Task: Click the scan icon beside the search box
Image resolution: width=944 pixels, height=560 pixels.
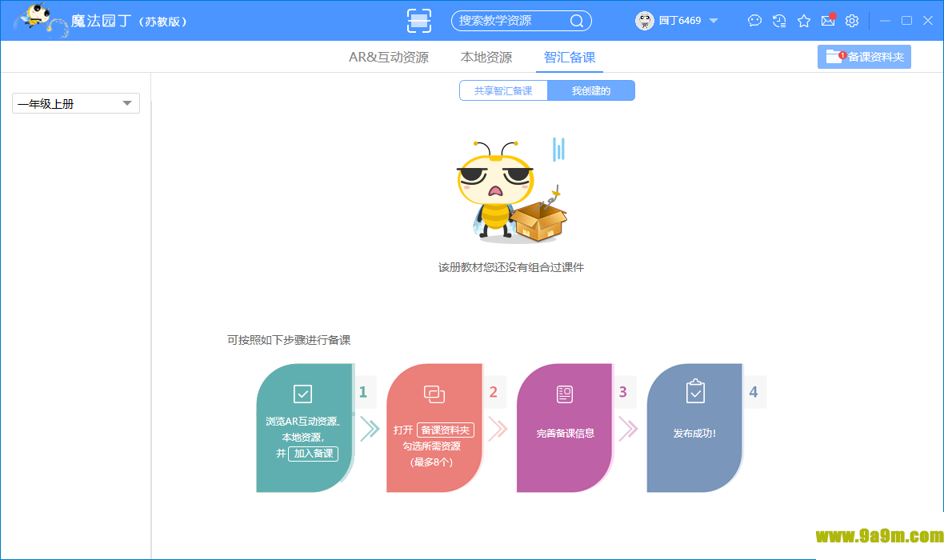Action: pyautogui.click(x=418, y=21)
